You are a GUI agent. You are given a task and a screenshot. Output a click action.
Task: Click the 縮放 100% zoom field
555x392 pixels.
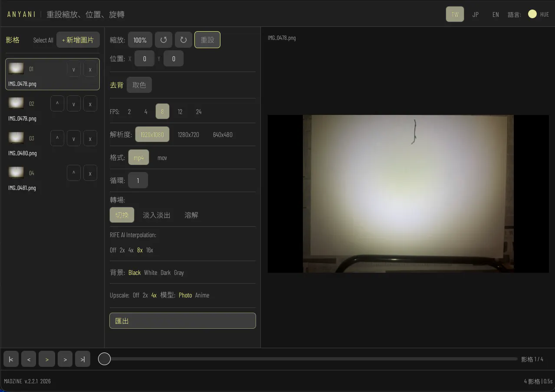(x=140, y=40)
